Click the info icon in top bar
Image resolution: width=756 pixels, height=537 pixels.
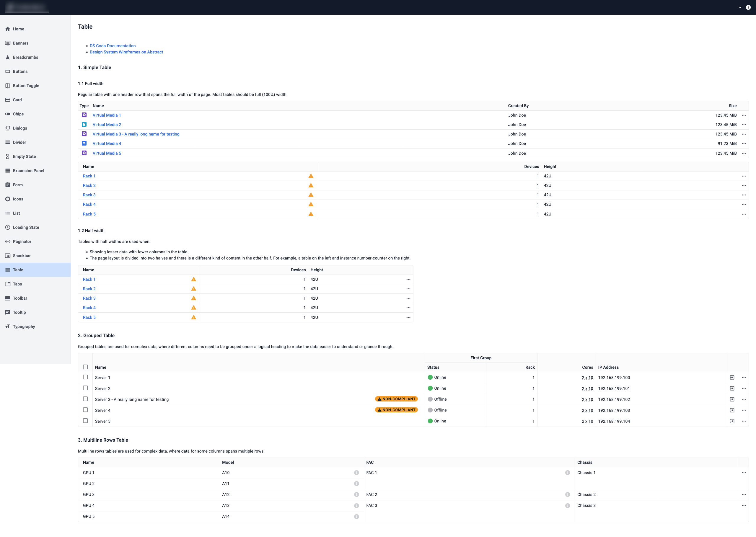(748, 7)
